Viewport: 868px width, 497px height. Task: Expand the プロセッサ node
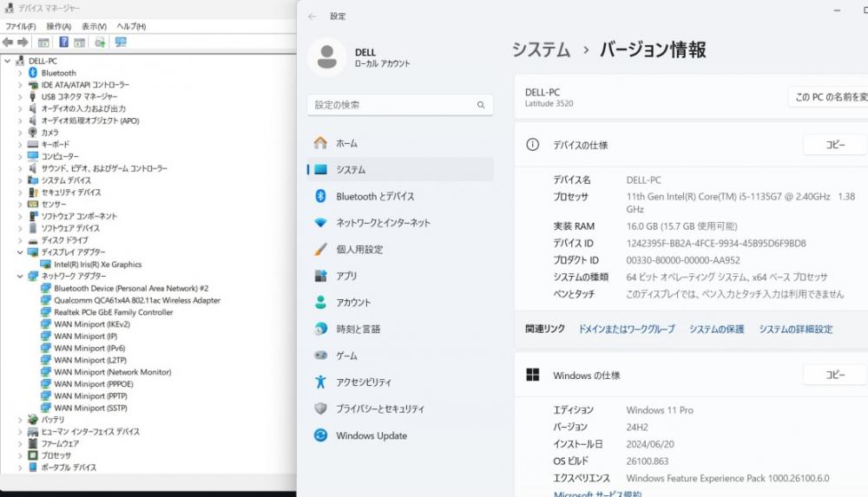[20, 455]
